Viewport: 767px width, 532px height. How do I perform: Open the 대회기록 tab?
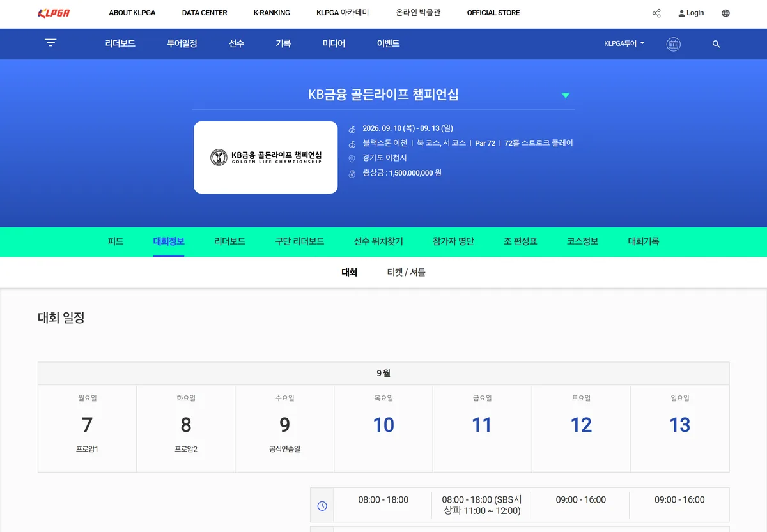tap(644, 241)
